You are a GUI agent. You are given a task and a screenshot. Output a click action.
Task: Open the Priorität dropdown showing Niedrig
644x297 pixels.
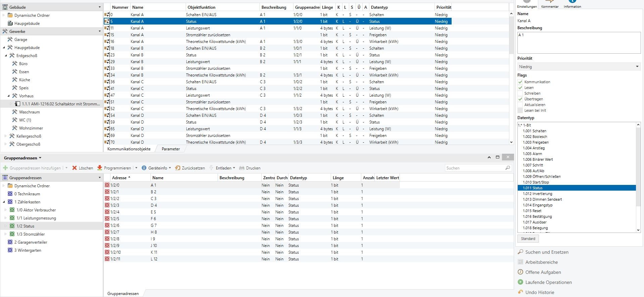point(579,66)
